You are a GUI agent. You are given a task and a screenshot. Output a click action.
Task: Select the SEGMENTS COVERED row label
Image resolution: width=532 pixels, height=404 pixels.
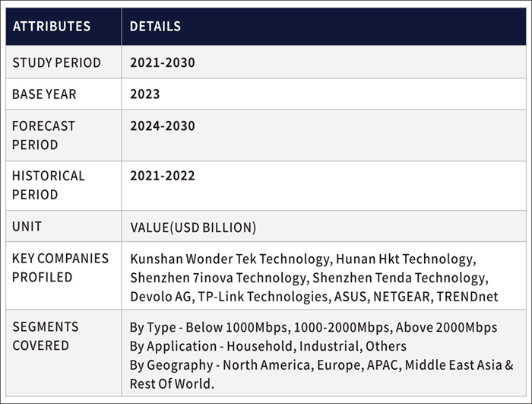pyautogui.click(x=45, y=336)
